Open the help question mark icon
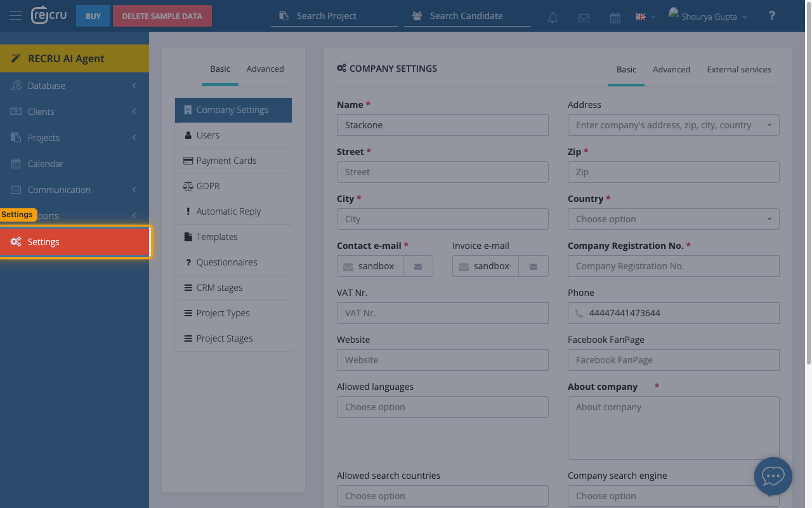Image resolution: width=812 pixels, height=508 pixels. pos(771,16)
